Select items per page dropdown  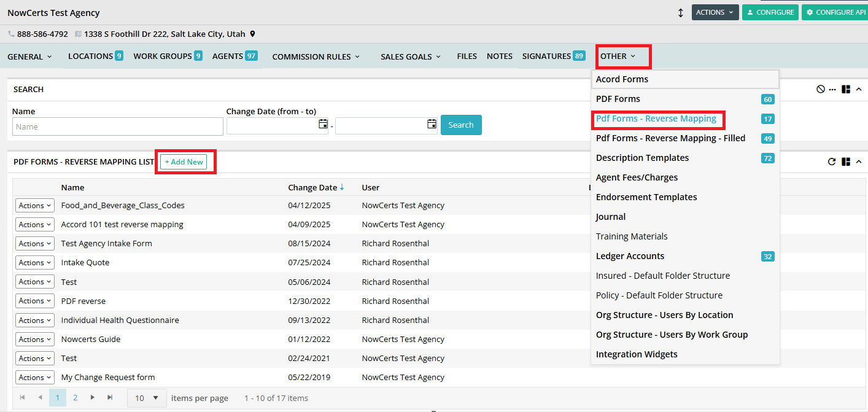147,398
